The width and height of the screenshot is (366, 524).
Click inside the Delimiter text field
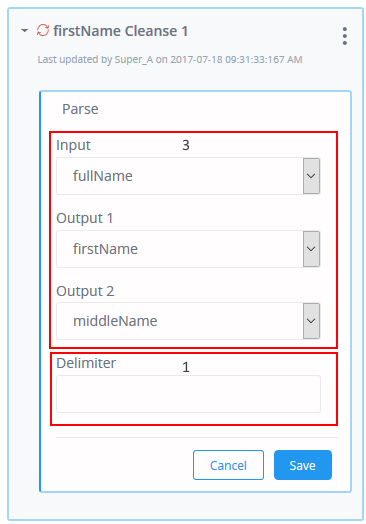[x=189, y=394]
